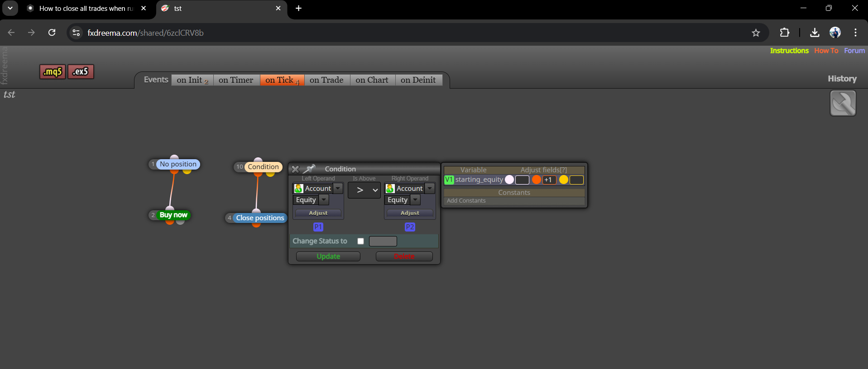Viewport: 868px width, 369px height.
Task: Switch to the on Deinit event tab
Action: click(418, 80)
